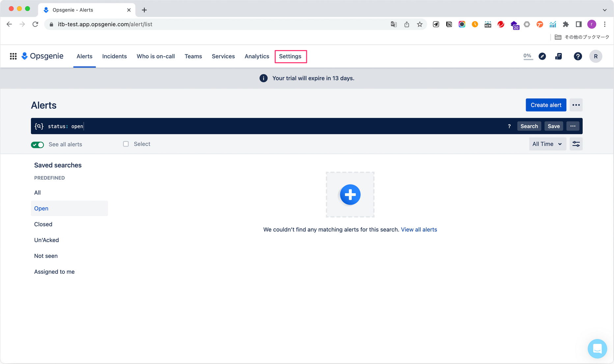Open the filter sliders icon
The width and height of the screenshot is (614, 364).
(576, 144)
